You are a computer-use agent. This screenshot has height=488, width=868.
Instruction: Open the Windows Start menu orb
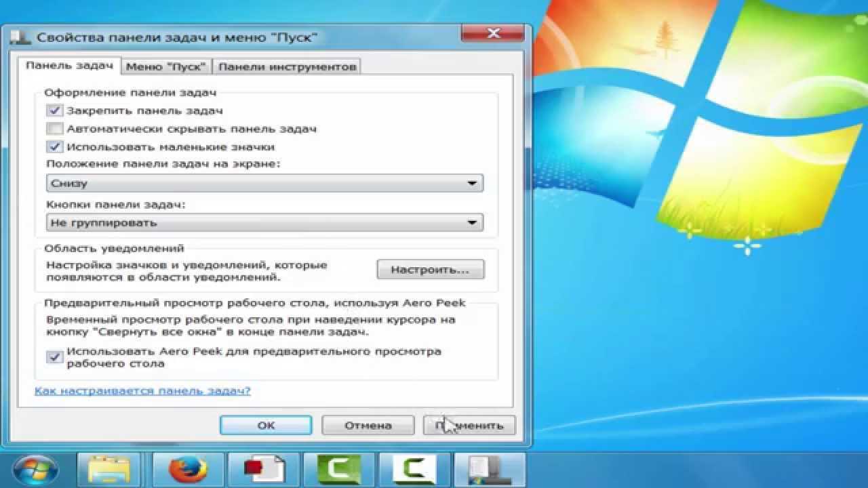[36, 470]
